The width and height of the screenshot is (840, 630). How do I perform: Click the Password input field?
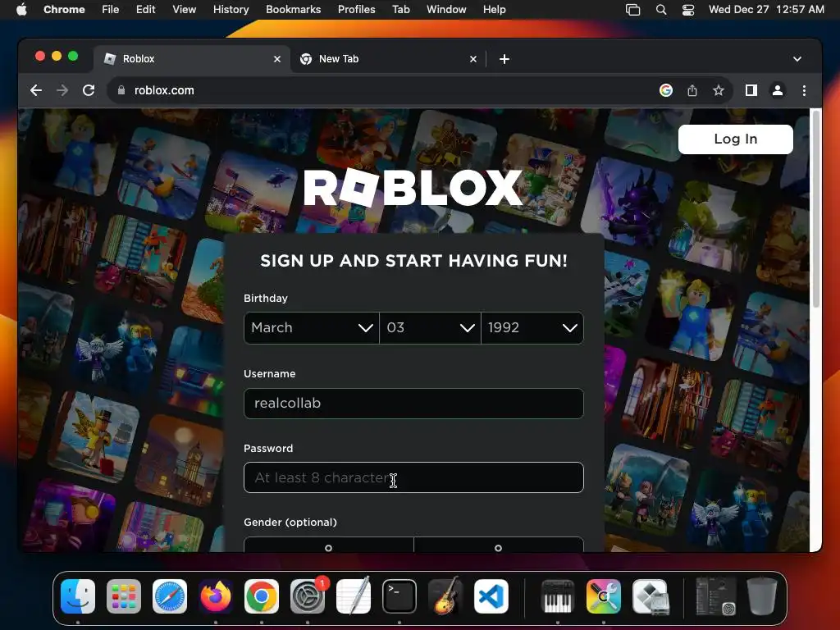(x=413, y=477)
